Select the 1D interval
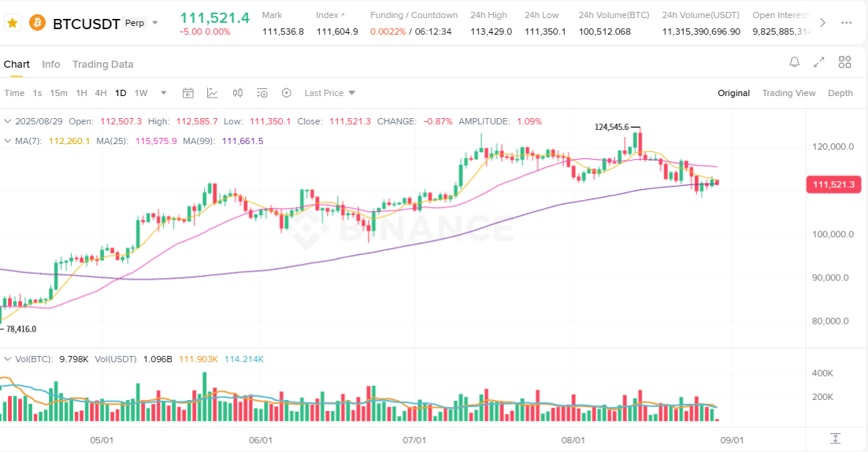This screenshot has width=868, height=452. (x=121, y=93)
